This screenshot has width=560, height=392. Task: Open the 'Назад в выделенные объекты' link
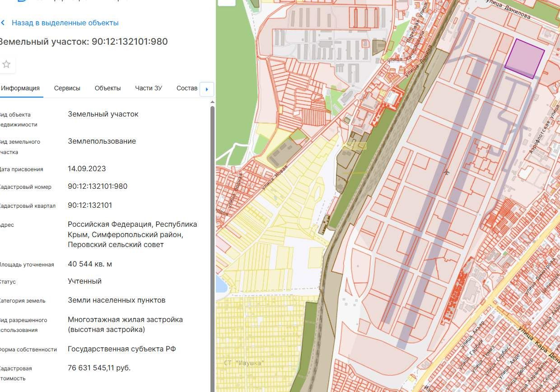pyautogui.click(x=65, y=23)
